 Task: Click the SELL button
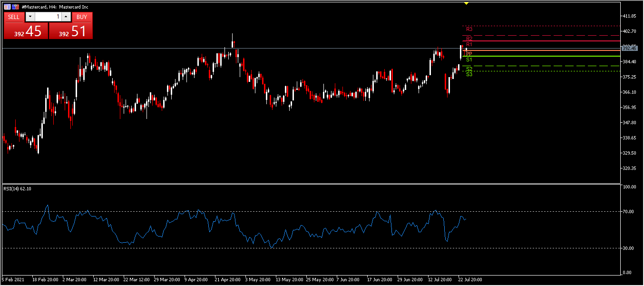[14, 17]
